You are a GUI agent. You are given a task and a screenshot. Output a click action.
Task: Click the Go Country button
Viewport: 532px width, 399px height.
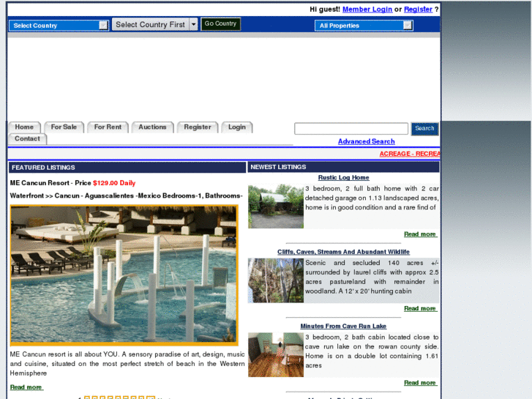(220, 23)
